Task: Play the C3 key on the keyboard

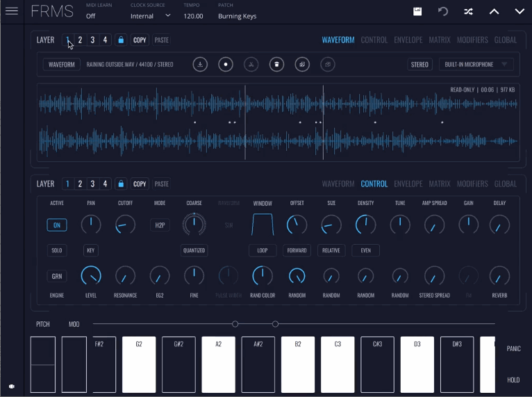Action: pyautogui.click(x=338, y=364)
